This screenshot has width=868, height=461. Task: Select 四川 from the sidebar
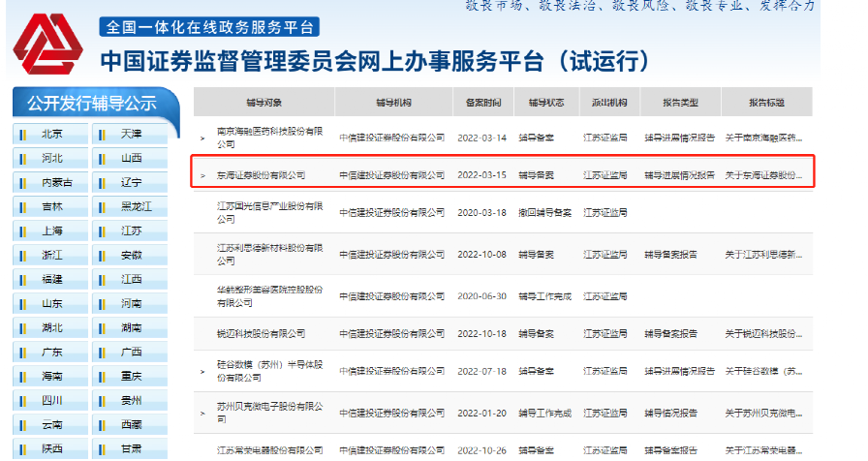click(x=50, y=401)
